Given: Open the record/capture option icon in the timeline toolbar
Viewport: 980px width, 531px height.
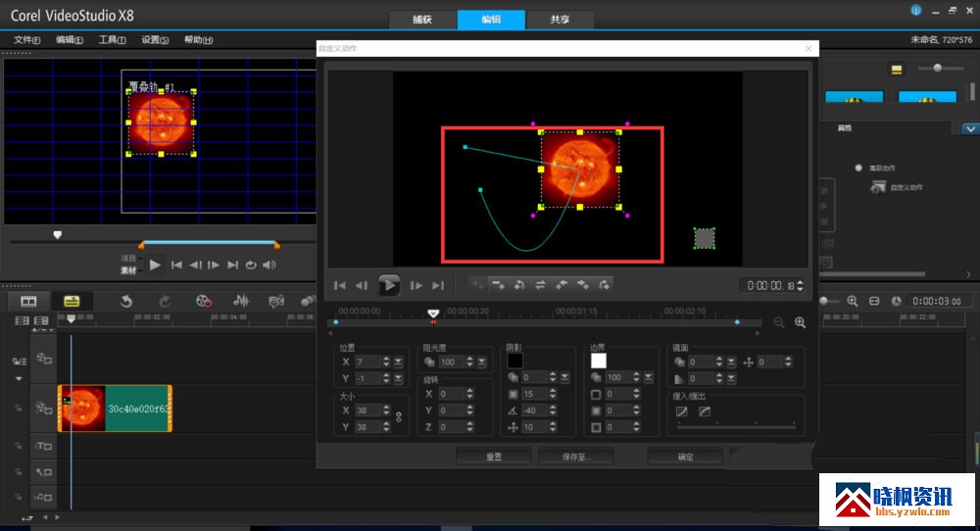Looking at the screenshot, I should (203, 301).
